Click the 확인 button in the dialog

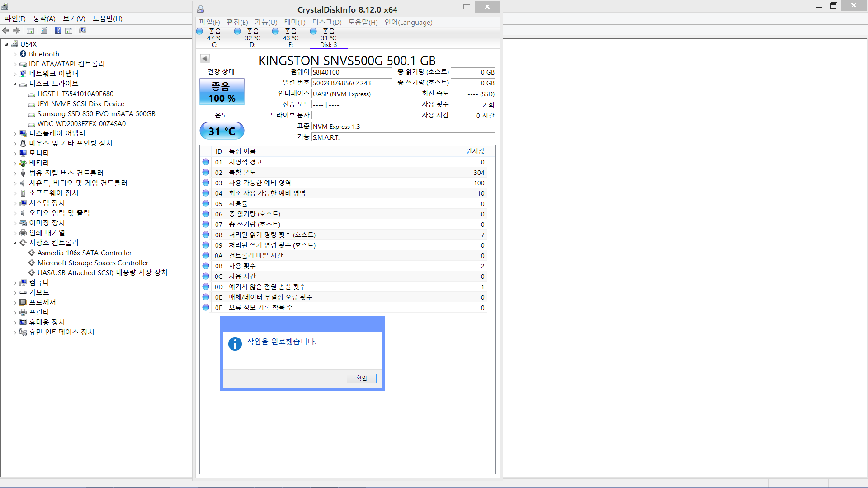pyautogui.click(x=361, y=378)
